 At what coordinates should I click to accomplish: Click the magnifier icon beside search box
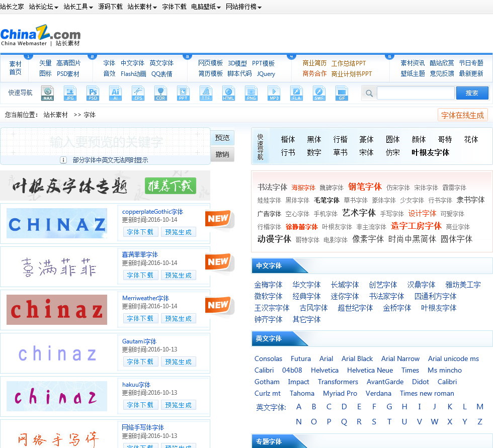[x=369, y=94]
